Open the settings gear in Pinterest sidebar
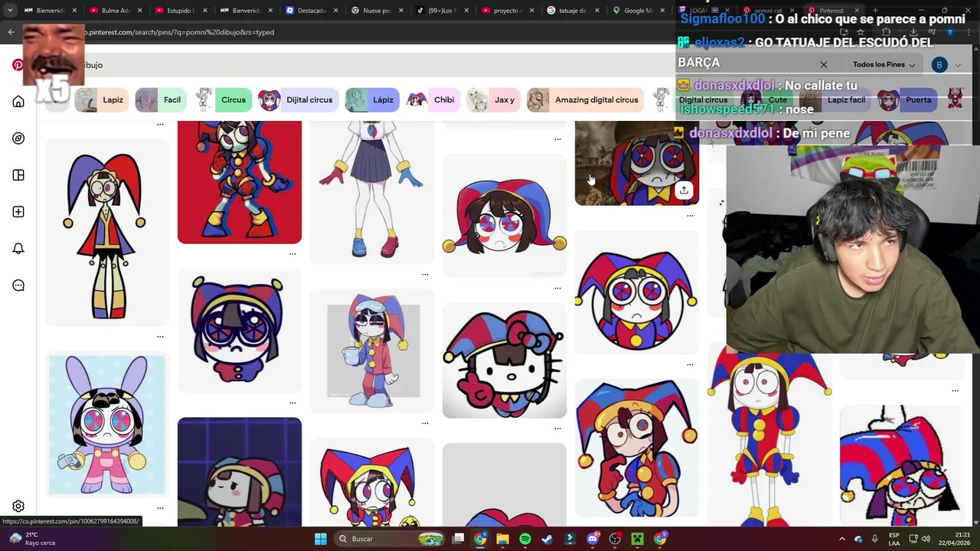The height and width of the screenshot is (551, 980). point(18,506)
